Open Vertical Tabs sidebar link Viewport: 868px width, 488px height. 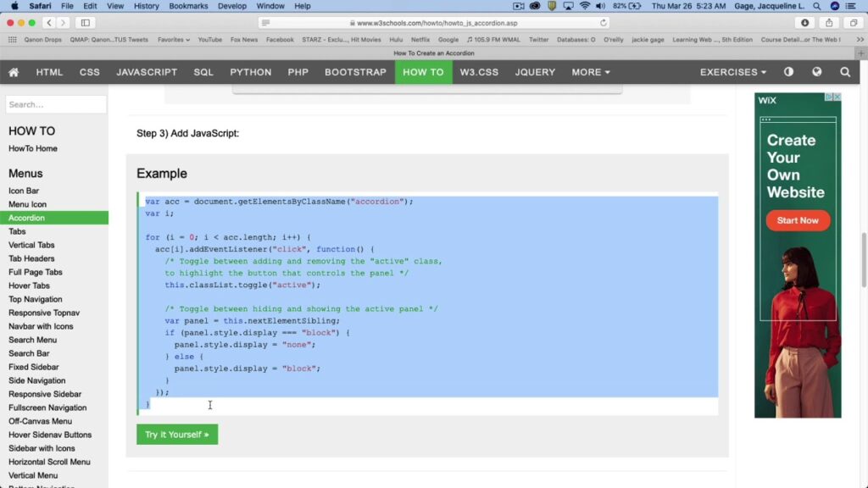click(31, 245)
